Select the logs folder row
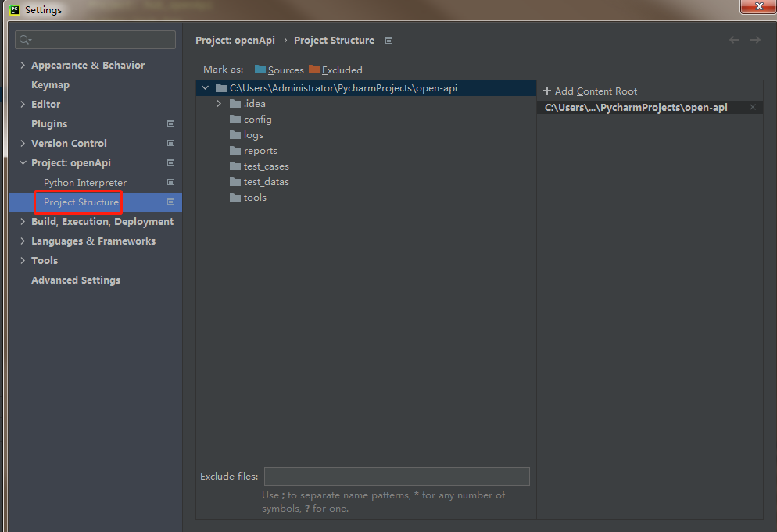Viewport: 777px width, 532px height. (366, 134)
